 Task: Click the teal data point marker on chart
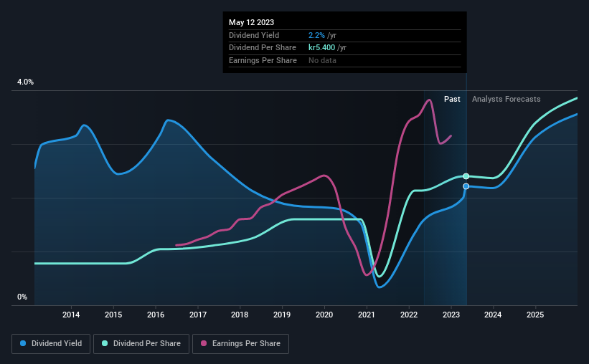pos(466,176)
